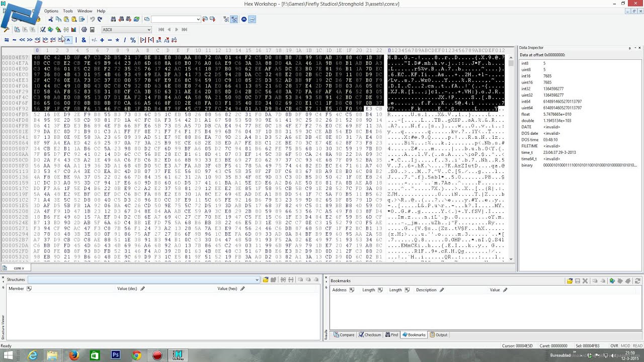Click the modulus (%) operation icon
Viewport: 644px width, 362px height.
133,40
